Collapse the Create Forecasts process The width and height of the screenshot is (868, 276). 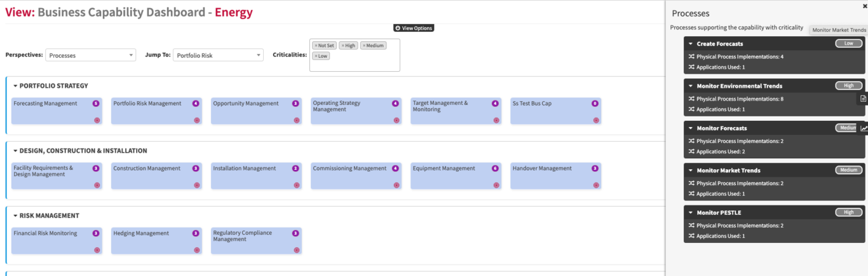(691, 44)
